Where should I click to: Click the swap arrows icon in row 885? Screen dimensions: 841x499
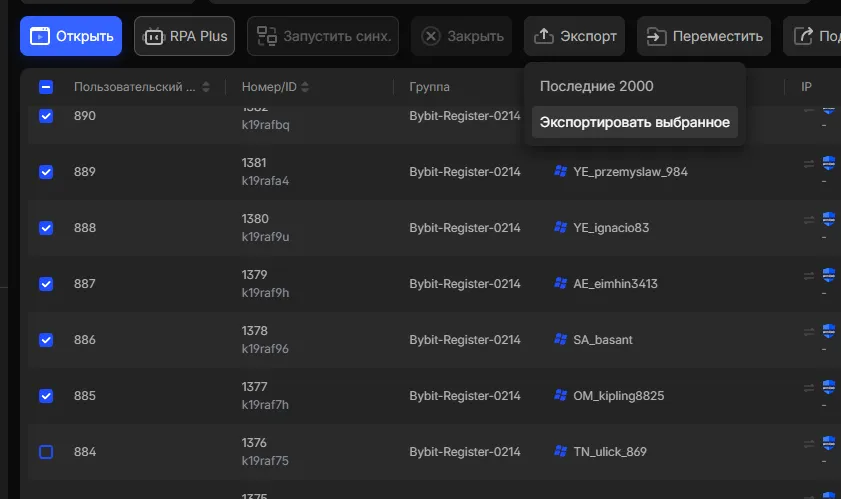810,388
